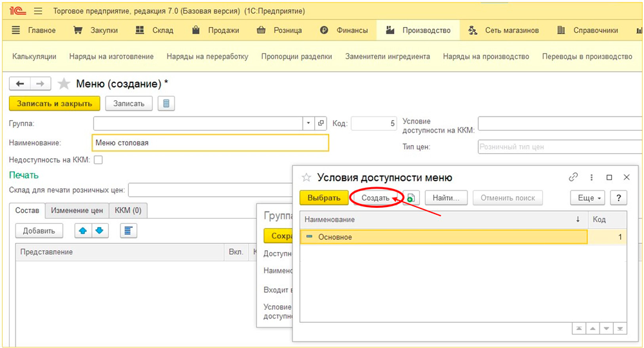Click open-form icon beside Группа field
Screen dimensions: 644x348
321,123
